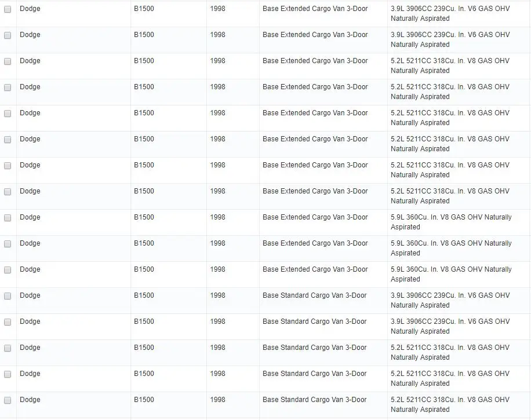
Task: Click '1998' in the first Standard 3.9L row
Action: pyautogui.click(x=217, y=295)
